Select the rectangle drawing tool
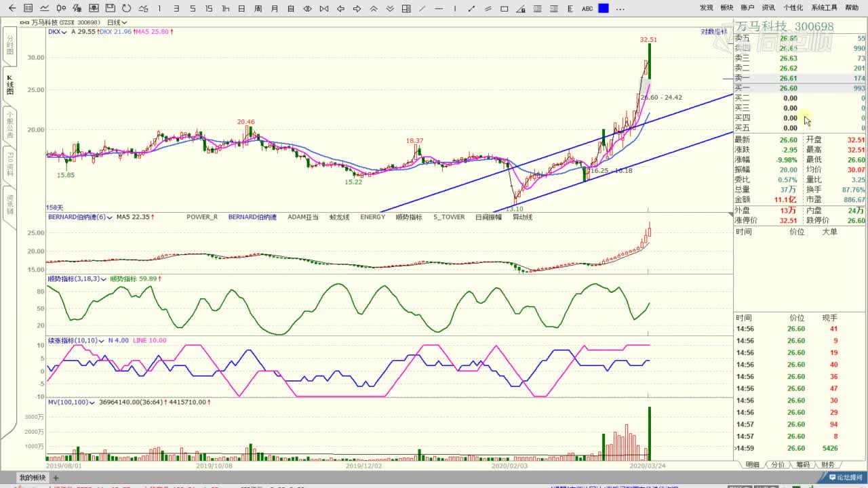The image size is (868, 488). [504, 8]
